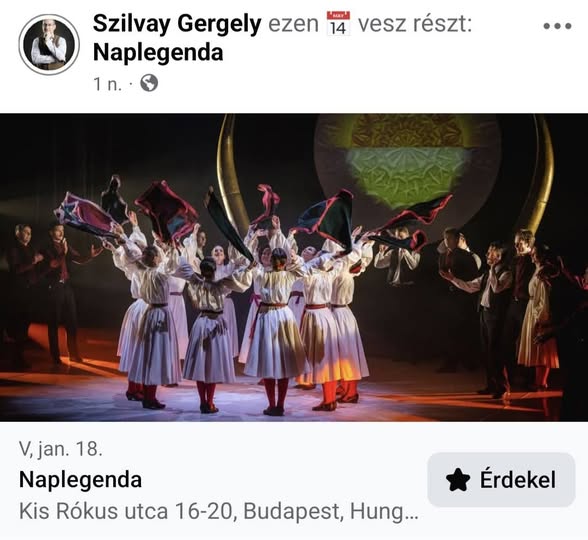Click the ezen vesz részt text
The image size is (588, 540).
(x=370, y=24)
